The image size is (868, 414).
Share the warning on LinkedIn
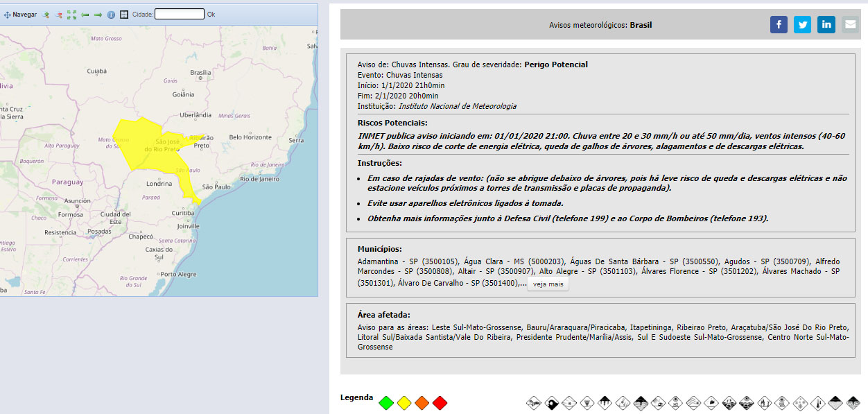(826, 25)
